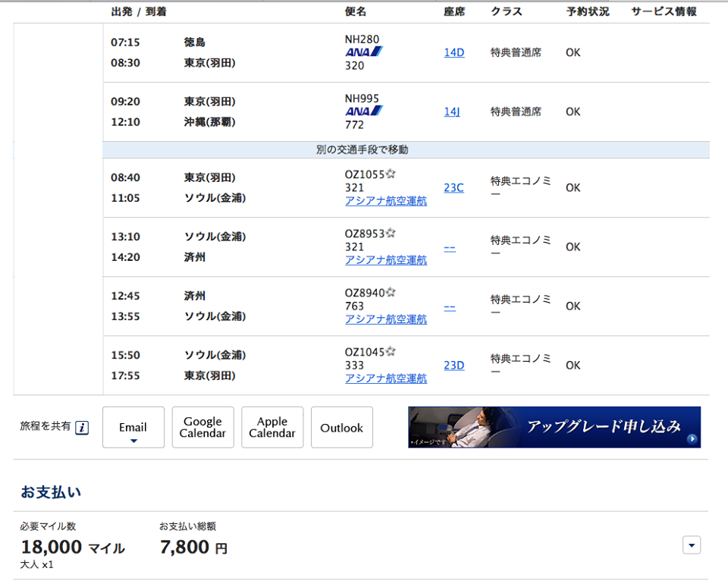Click サービス情報 column header
728x584 pixels.
(x=664, y=11)
